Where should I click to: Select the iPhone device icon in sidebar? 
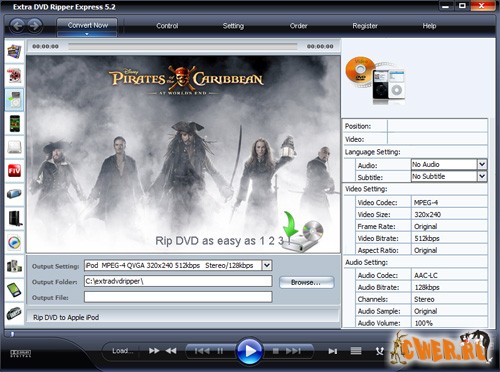click(15, 124)
